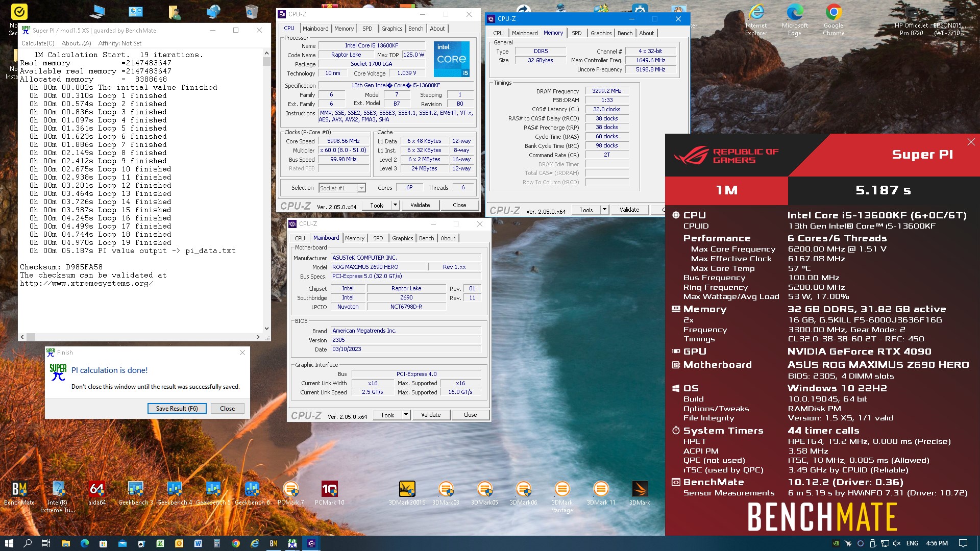
Task: Open 3DMark2001S desktop shortcut
Action: click(x=407, y=493)
